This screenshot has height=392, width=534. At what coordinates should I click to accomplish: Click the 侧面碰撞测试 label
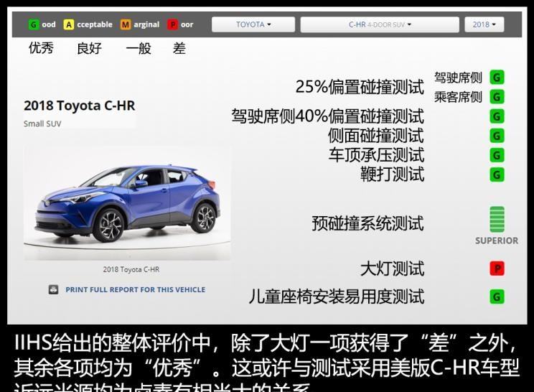tap(376, 136)
